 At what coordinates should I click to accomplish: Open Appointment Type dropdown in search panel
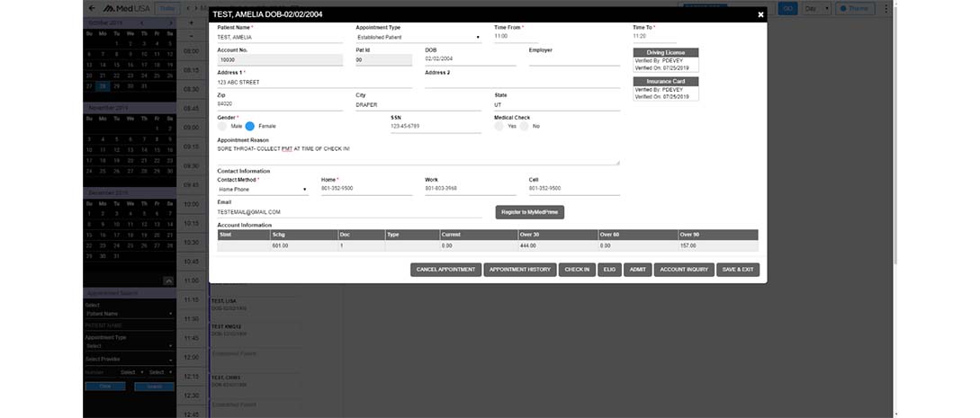click(130, 345)
